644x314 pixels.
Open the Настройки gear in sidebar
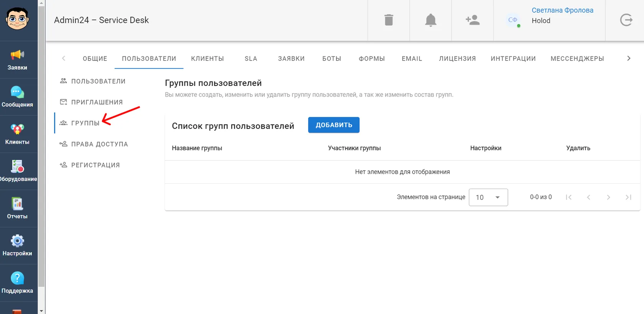[17, 246]
